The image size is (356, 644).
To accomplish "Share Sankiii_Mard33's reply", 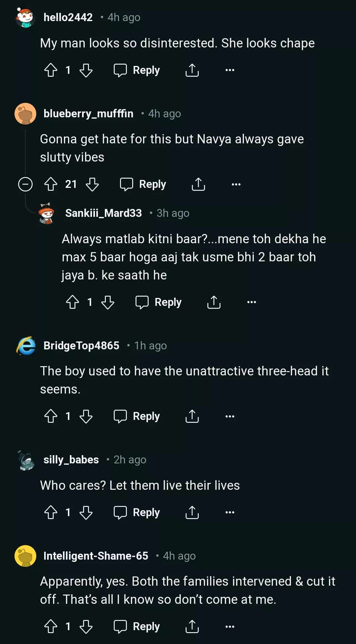I will tap(214, 302).
